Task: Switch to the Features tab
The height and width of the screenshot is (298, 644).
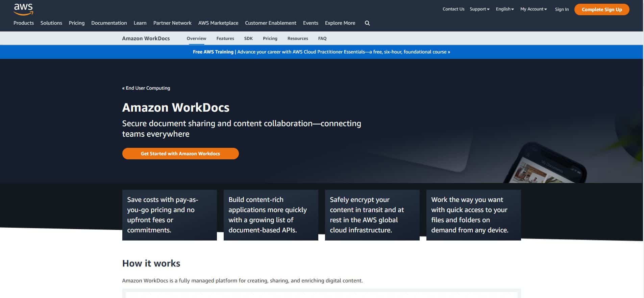Action: [x=225, y=39]
